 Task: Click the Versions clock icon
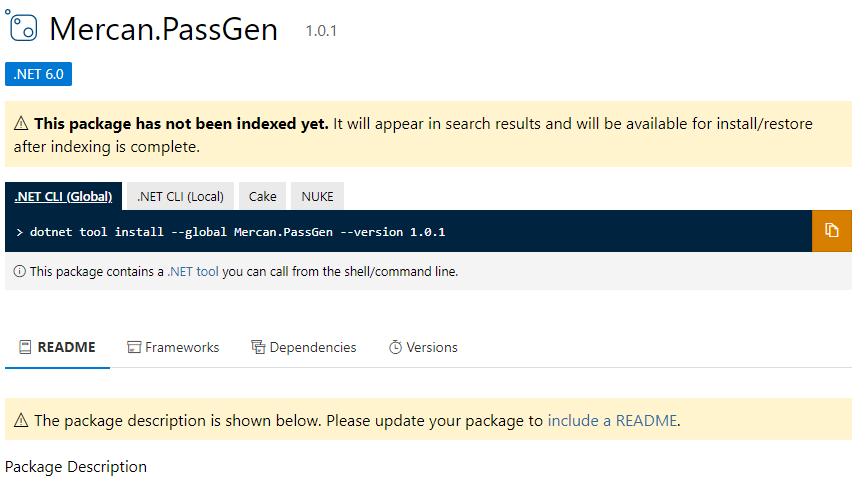click(395, 347)
